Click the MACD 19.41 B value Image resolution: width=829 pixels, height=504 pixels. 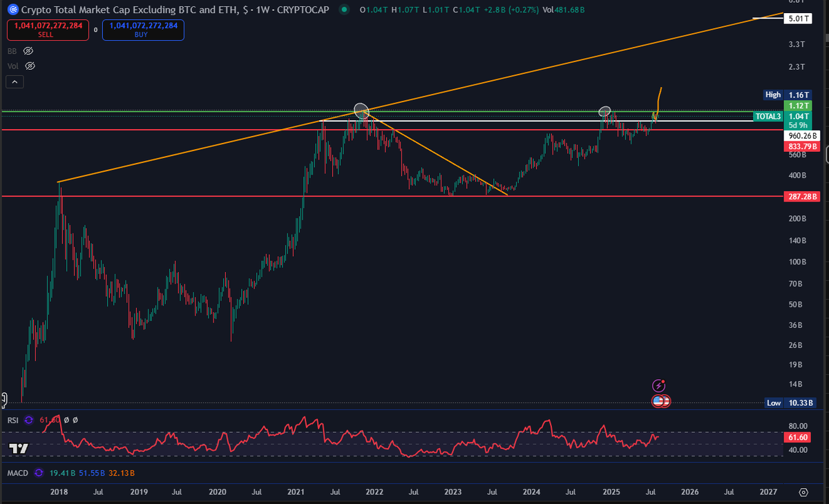61,474
